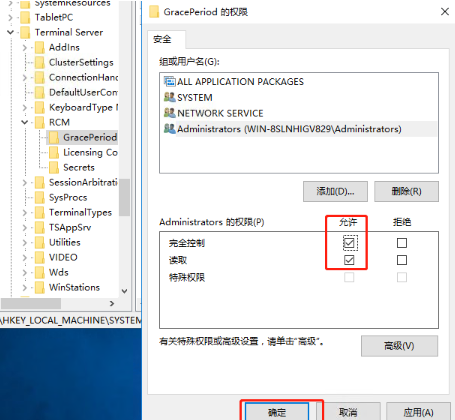
Task: Confirm with the 确定 OK button
Action: (277, 412)
